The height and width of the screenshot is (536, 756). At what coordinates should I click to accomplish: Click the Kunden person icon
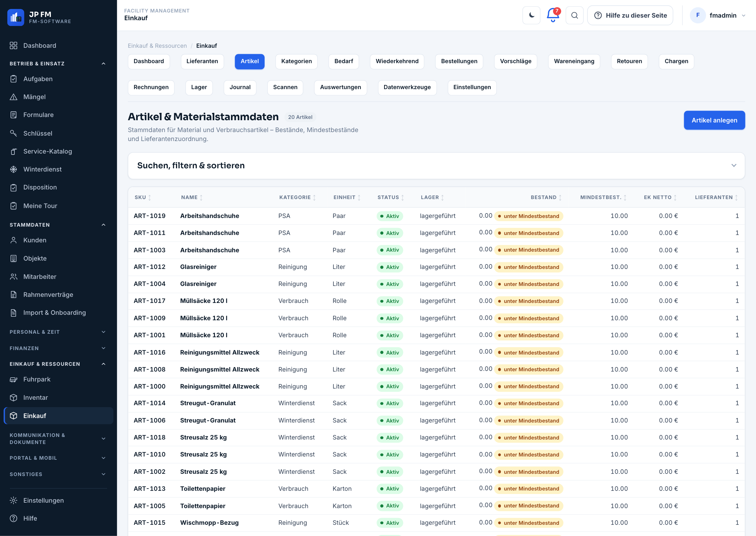(x=13, y=240)
